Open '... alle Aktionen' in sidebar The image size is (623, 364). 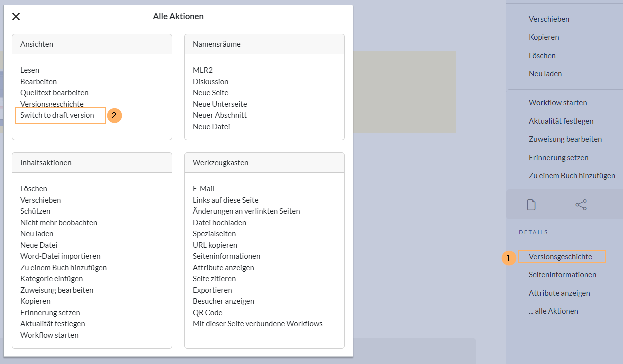(553, 311)
